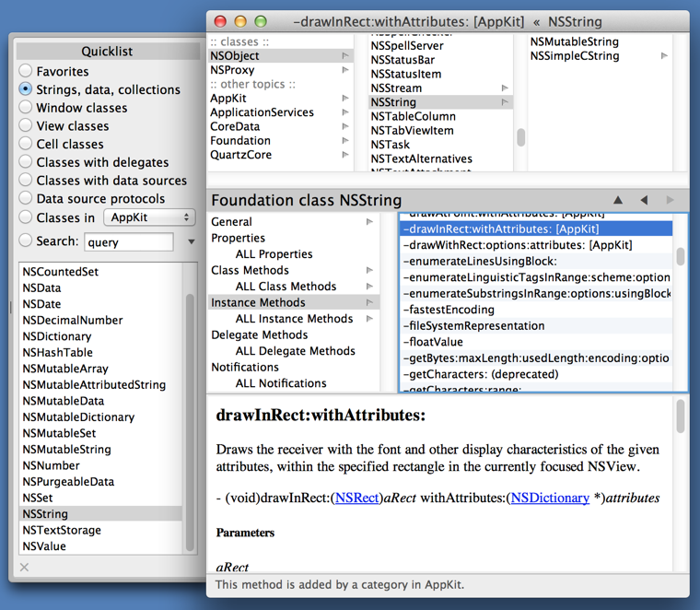Image resolution: width=700 pixels, height=610 pixels.
Task: Select the Cell classes radio button
Action: pyautogui.click(x=26, y=144)
